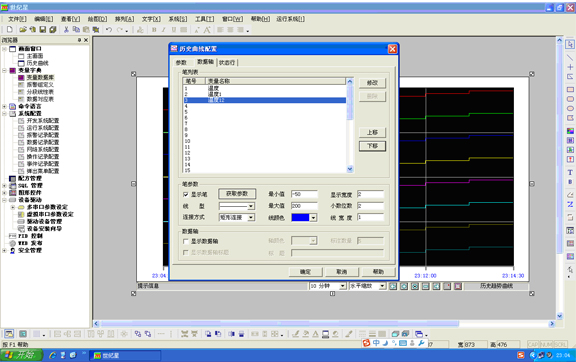Click Internet Explorer quick launch icon
576x362 pixels.
pos(53,355)
